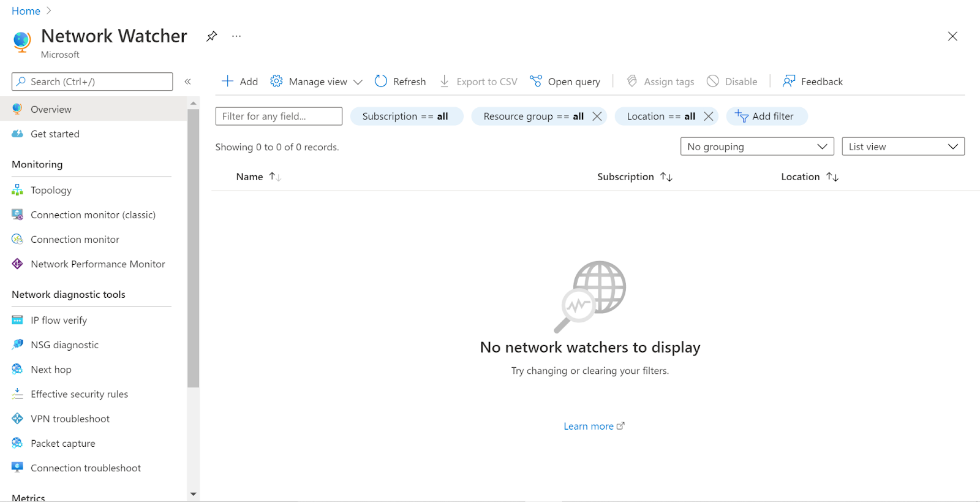The height and width of the screenshot is (502, 980).
Task: Open the List view dropdown
Action: pyautogui.click(x=903, y=146)
